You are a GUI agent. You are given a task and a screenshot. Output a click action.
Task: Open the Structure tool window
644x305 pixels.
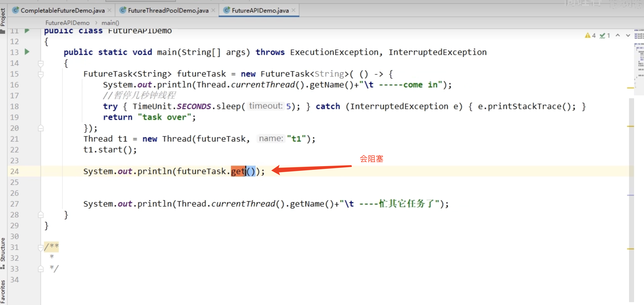click(3, 250)
